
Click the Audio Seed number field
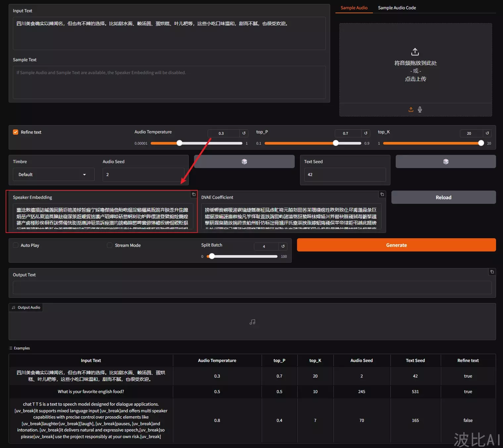click(x=143, y=174)
